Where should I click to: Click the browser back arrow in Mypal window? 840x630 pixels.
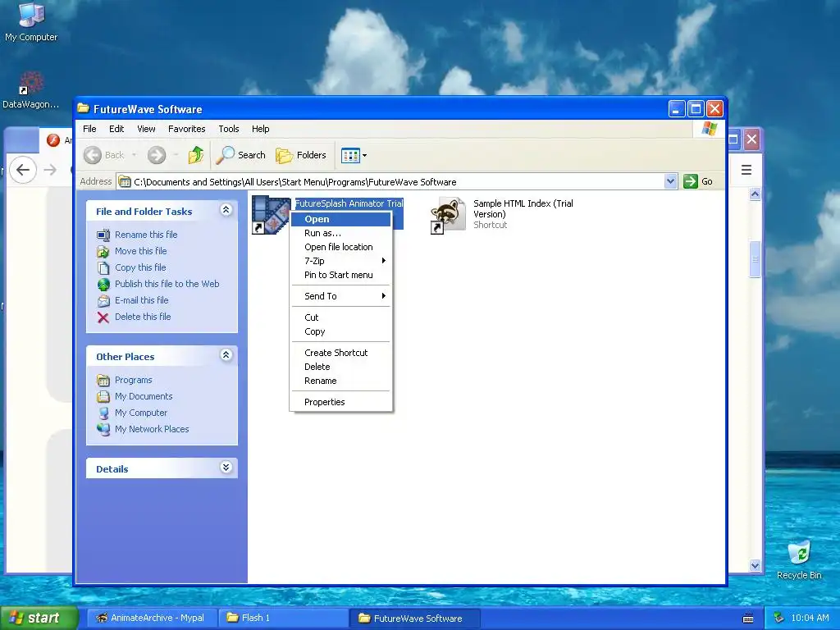[x=22, y=170]
